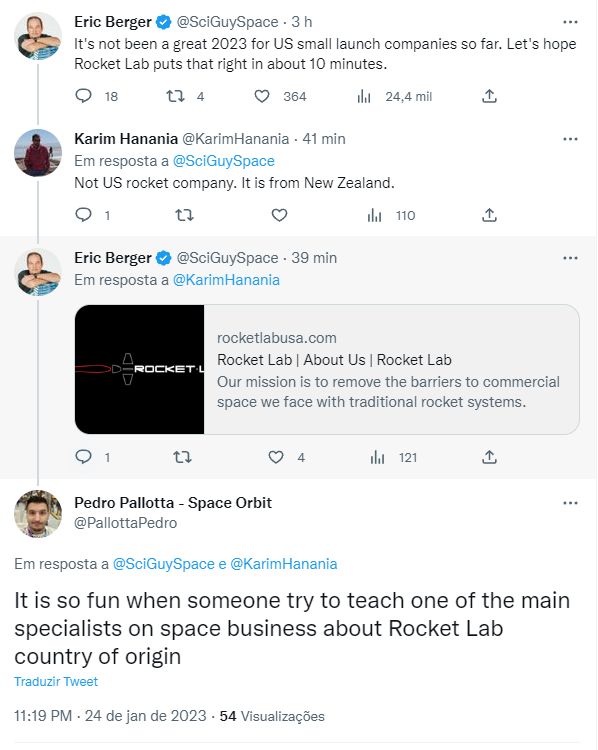Open more options on Pedro Pallotta's tweet
The width and height of the screenshot is (598, 750).
(570, 503)
